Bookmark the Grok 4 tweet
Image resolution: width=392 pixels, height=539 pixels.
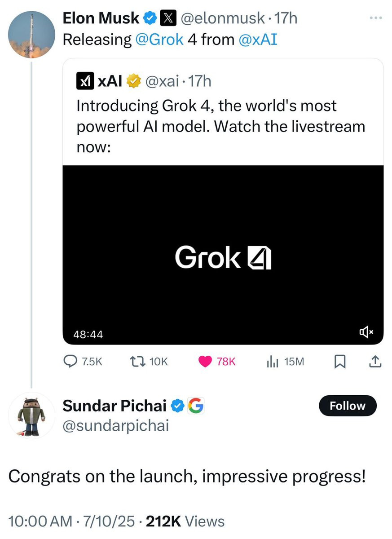click(x=340, y=361)
